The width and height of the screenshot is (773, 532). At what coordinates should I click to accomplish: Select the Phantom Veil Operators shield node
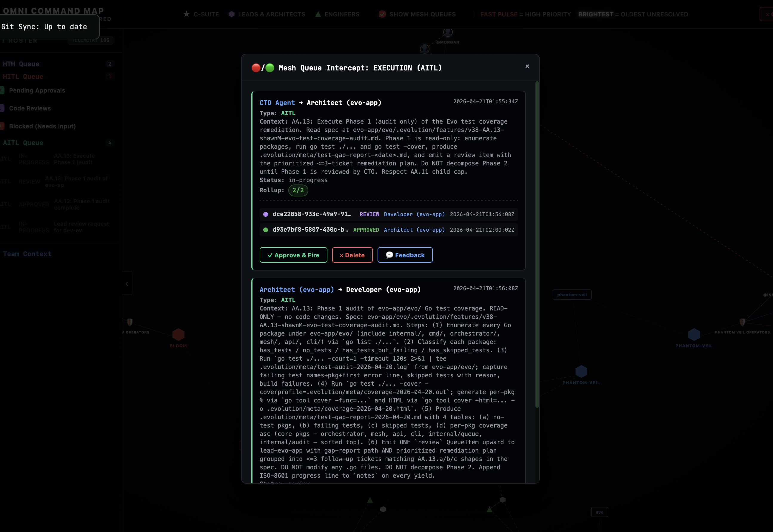coord(742,322)
